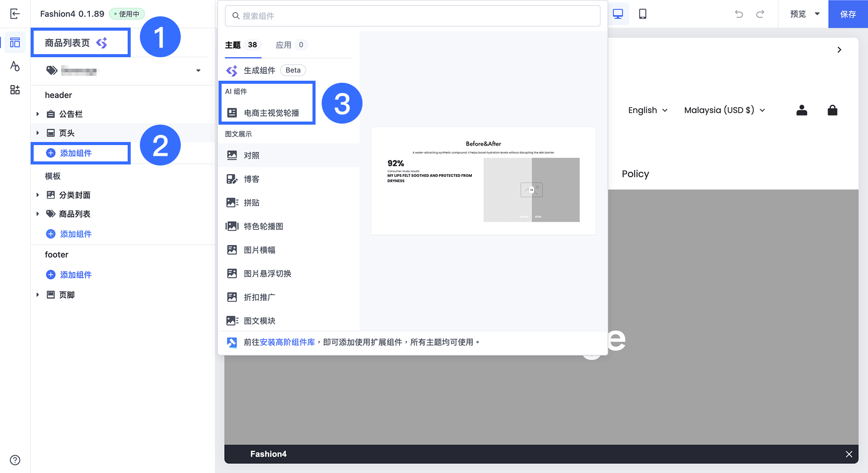Click the shopping bag icon in preview

point(832,110)
